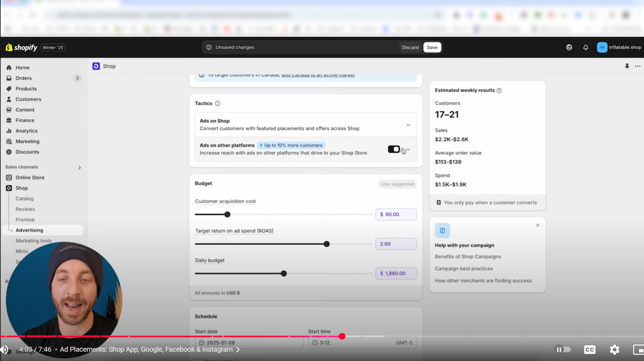Toggle Ads on other platforms switch
The height and width of the screenshot is (361, 644).
[x=394, y=149]
